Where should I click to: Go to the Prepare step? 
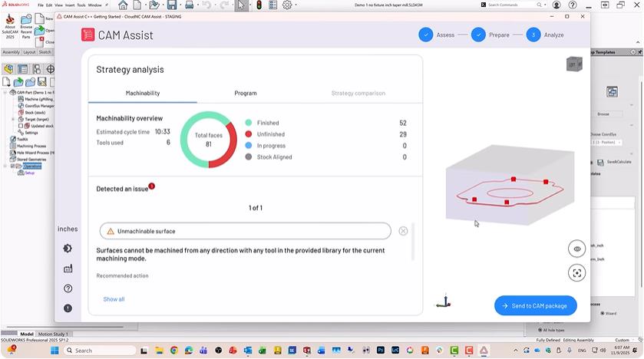(490, 35)
